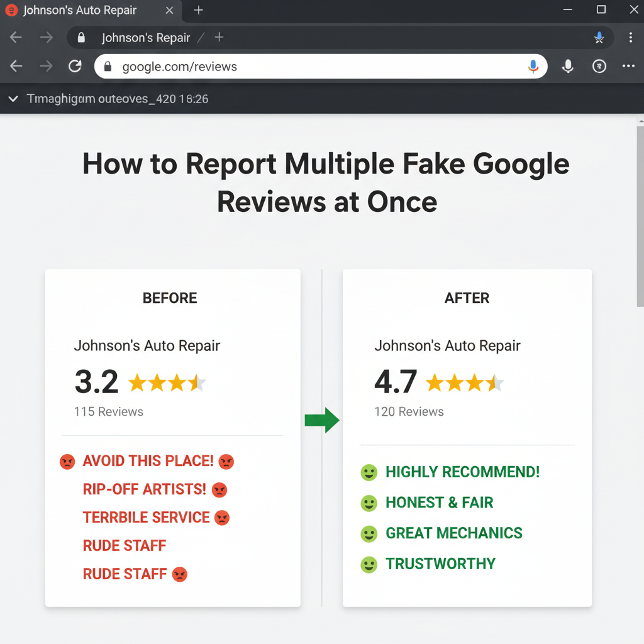644x644 pixels.
Task: Select the Johnson's Repair inner tab label
Action: click(146, 38)
